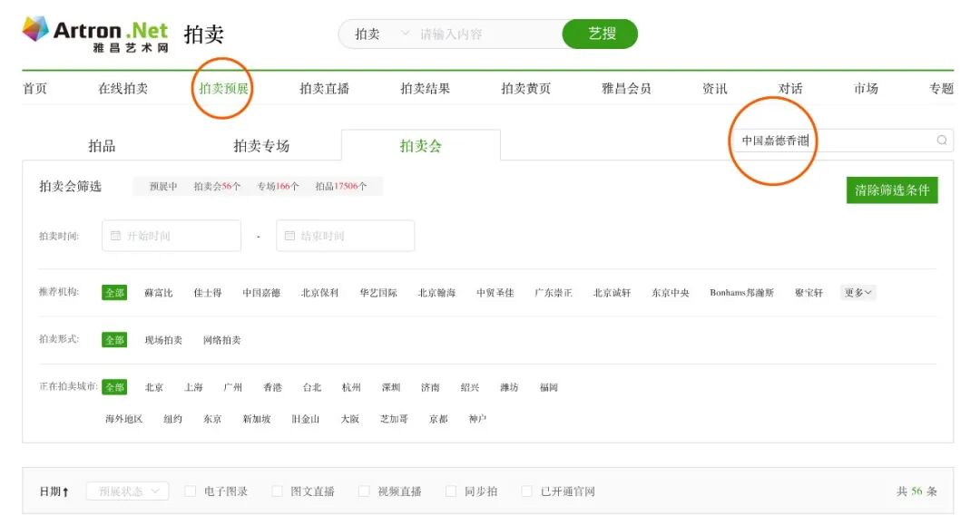Select 全部 in the 拍卖形式 row
Screen dimensions: 980x525
pyautogui.click(x=114, y=340)
